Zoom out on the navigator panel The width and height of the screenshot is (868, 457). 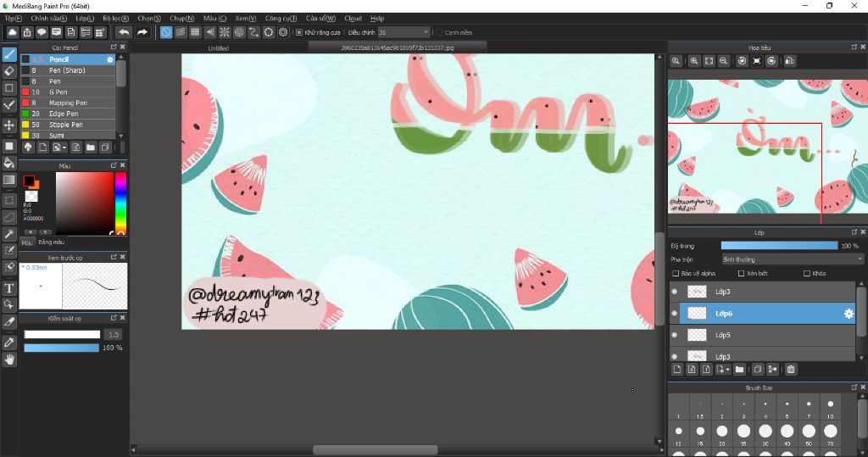pos(723,61)
